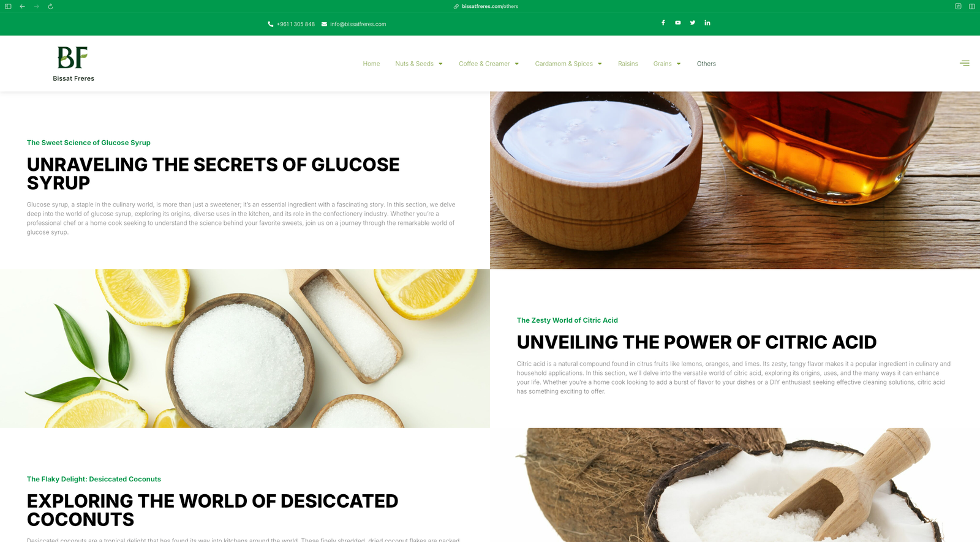980x542 pixels.
Task: Expand the Cardamom & Spices dropdown
Action: [568, 64]
